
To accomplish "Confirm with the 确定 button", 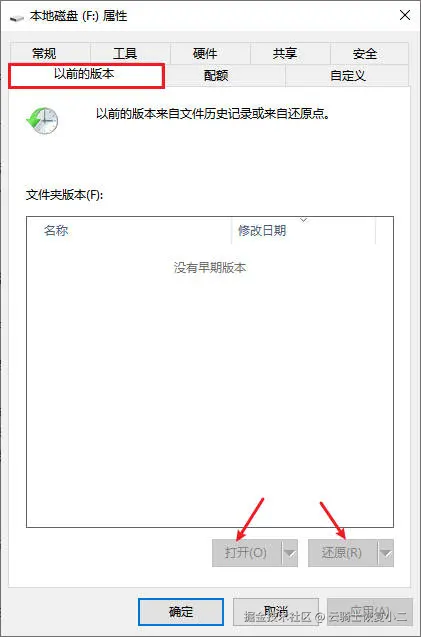I will [181, 612].
